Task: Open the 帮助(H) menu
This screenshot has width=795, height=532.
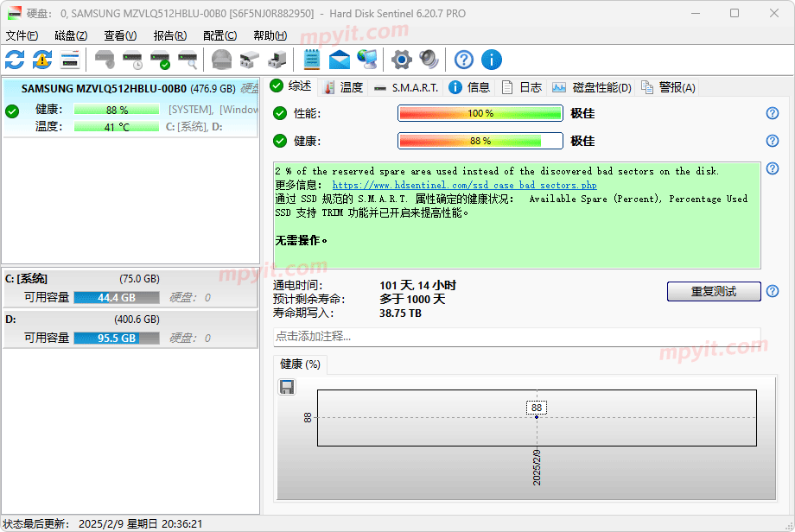Action: coord(270,35)
